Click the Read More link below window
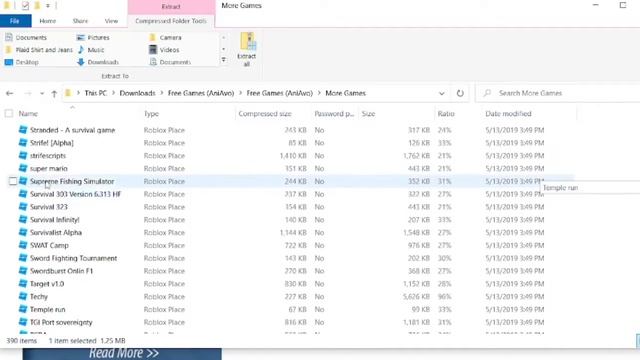Image resolution: width=640 pixels, height=360 pixels. [x=124, y=353]
